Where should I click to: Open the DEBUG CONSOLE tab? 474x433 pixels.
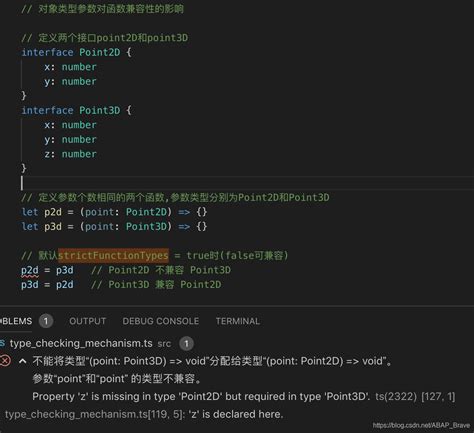point(161,321)
